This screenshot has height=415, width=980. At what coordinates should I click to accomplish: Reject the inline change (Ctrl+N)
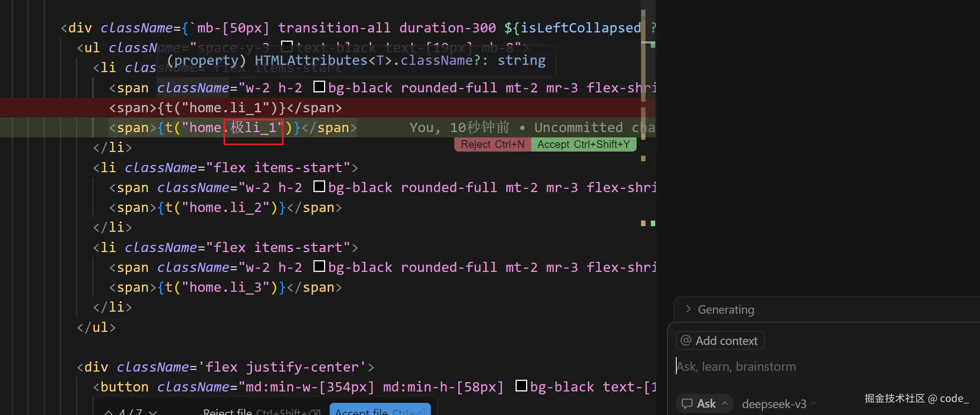(x=492, y=144)
